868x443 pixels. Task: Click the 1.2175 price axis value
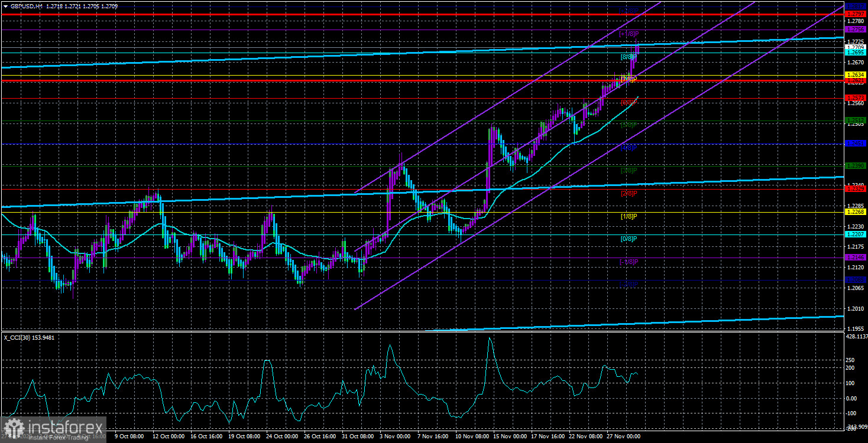(x=856, y=246)
